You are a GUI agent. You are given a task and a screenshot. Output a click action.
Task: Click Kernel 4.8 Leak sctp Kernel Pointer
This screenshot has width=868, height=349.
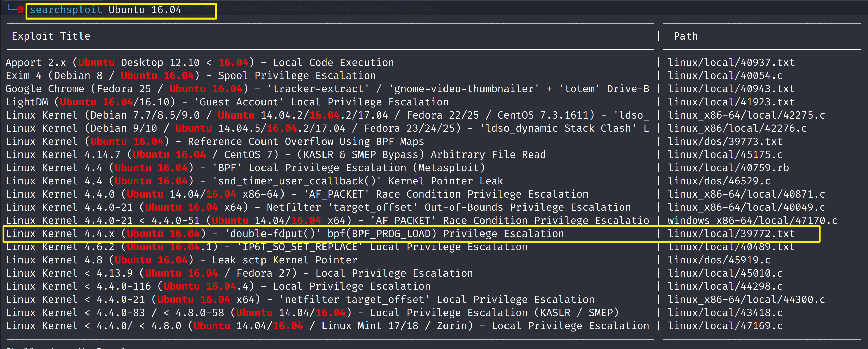181,260
